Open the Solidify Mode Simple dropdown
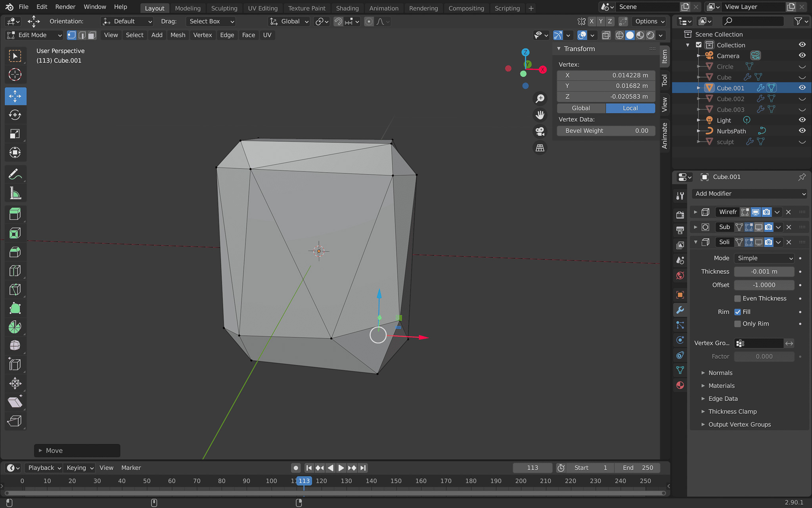812x508 pixels. [x=764, y=258]
